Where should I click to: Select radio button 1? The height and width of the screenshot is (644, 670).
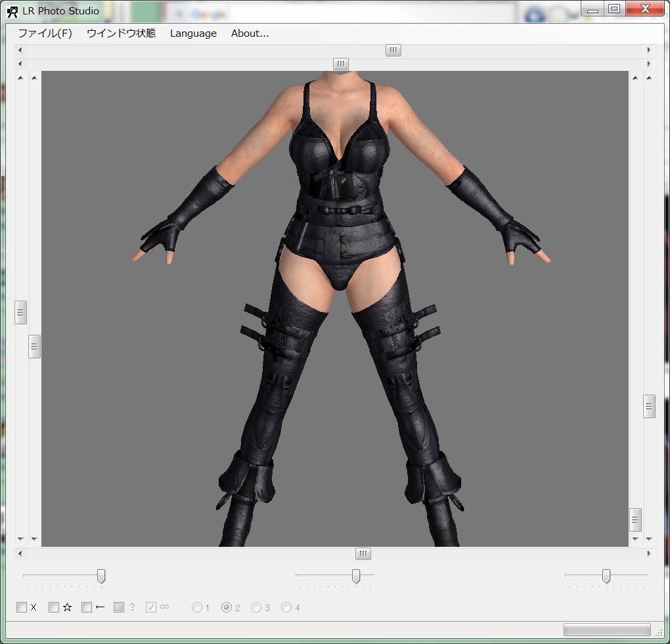pos(196,607)
